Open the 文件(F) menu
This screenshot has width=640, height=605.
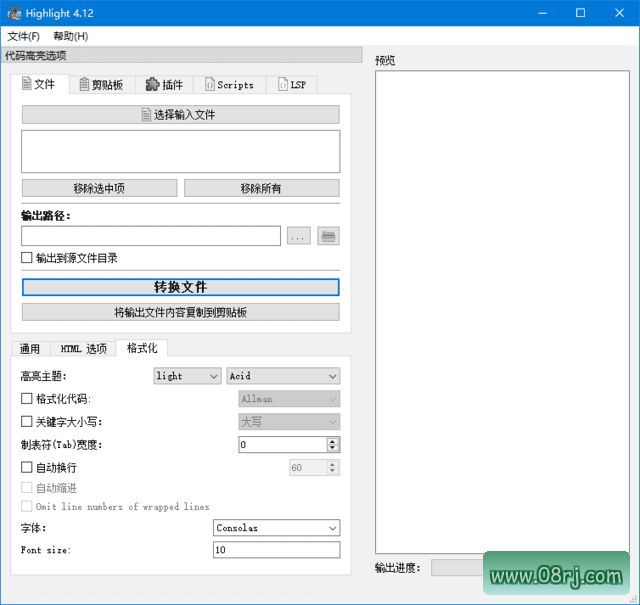[x=23, y=36]
